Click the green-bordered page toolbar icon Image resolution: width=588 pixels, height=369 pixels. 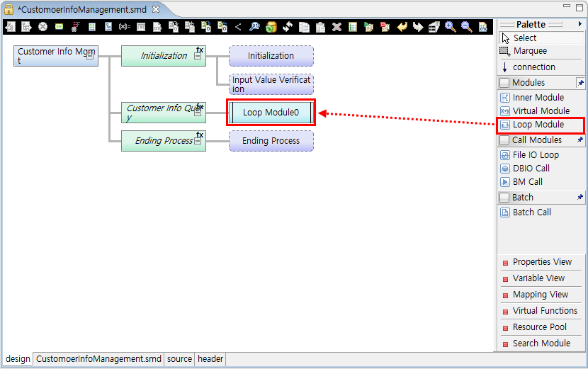point(92,27)
